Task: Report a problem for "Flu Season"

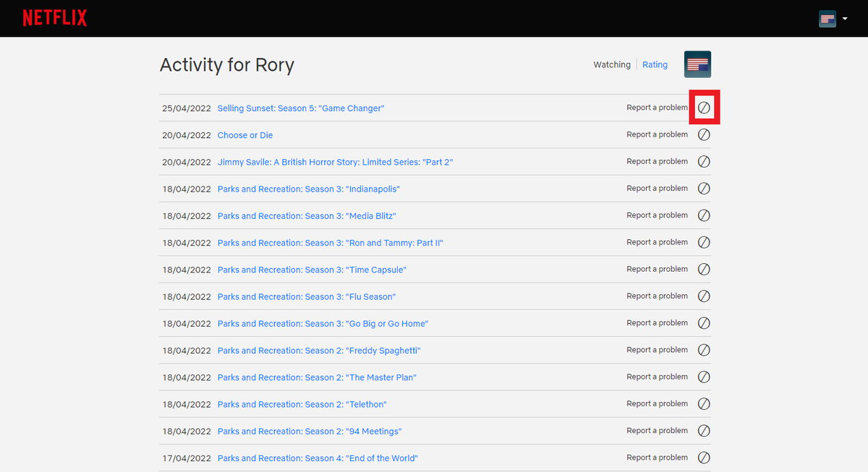Action: click(x=657, y=296)
